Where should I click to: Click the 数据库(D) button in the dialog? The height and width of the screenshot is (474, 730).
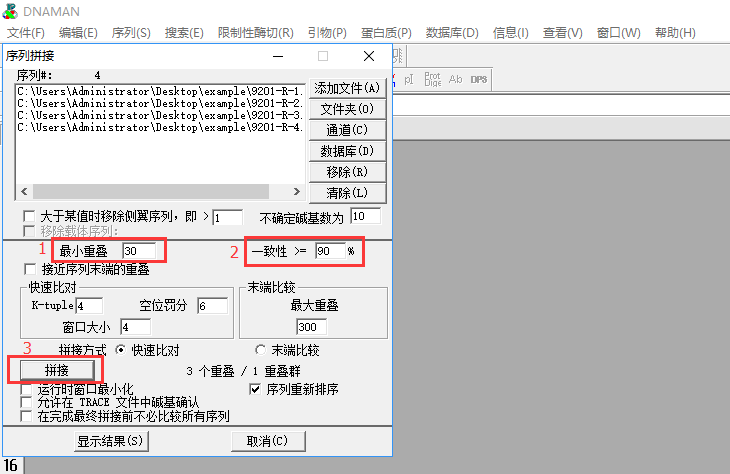click(347, 151)
